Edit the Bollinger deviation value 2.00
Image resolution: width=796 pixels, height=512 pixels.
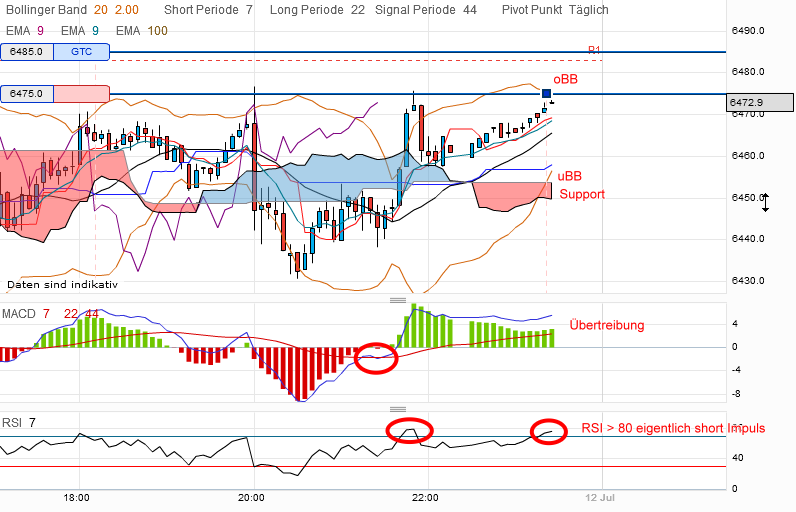point(126,10)
